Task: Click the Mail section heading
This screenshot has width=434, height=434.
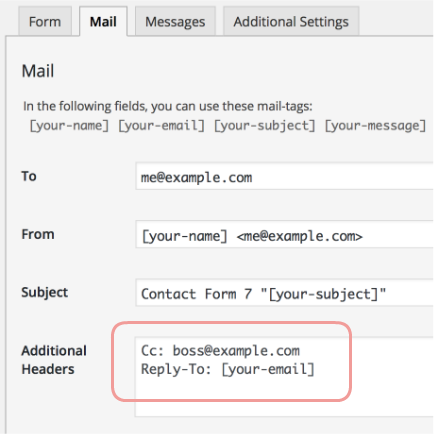Action: coord(38,71)
